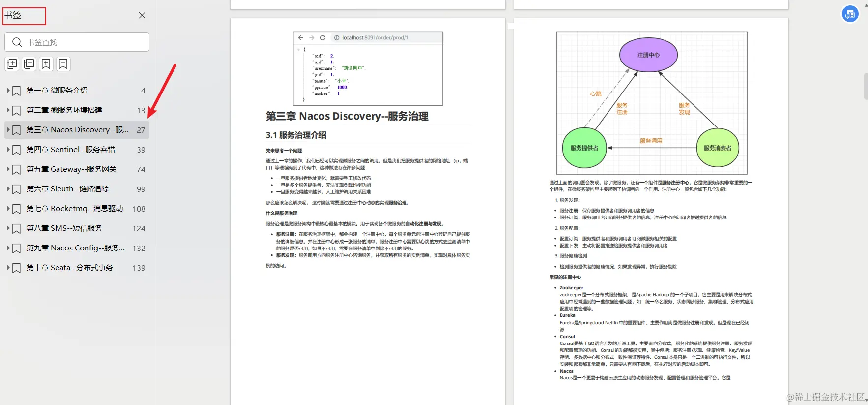Click the 3.1 服务治理介绍 subheading
The height and width of the screenshot is (405, 868).
296,135
